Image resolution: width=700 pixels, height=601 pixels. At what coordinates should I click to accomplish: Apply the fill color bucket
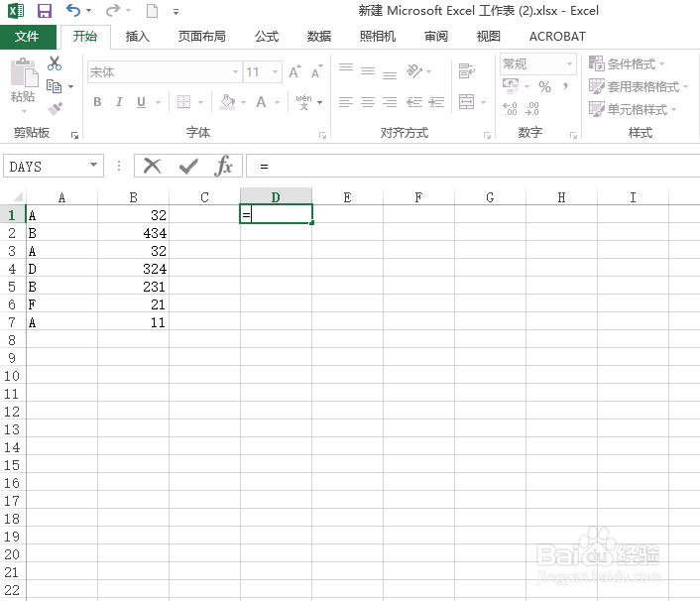tap(228, 102)
